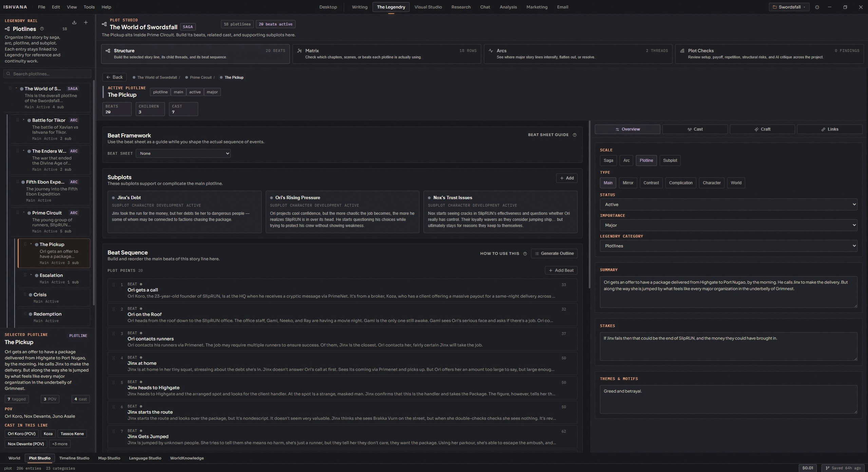Select the Subplot scale option

click(x=669, y=161)
